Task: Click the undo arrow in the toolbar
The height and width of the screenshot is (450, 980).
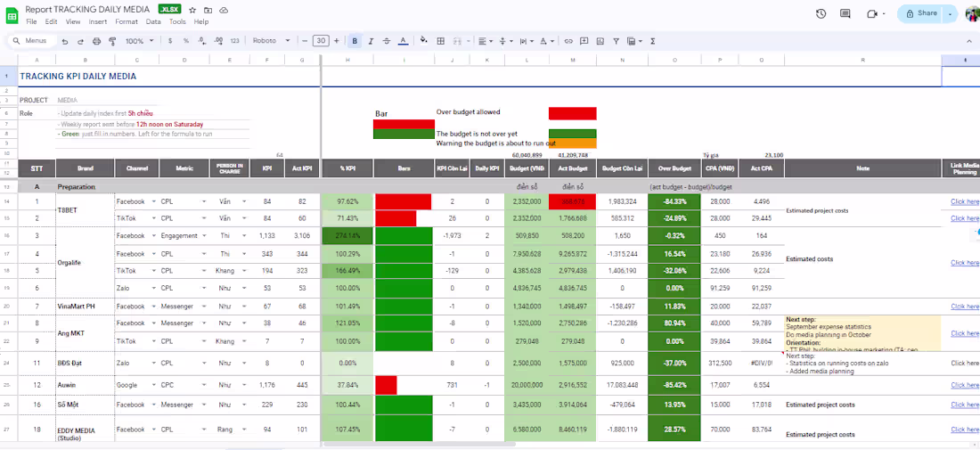Action: click(x=67, y=41)
